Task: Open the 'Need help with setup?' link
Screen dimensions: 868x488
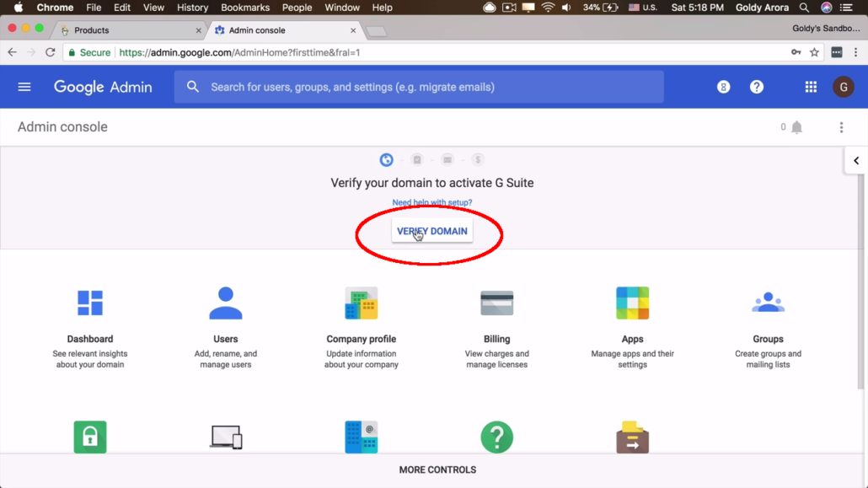Action: pos(431,203)
